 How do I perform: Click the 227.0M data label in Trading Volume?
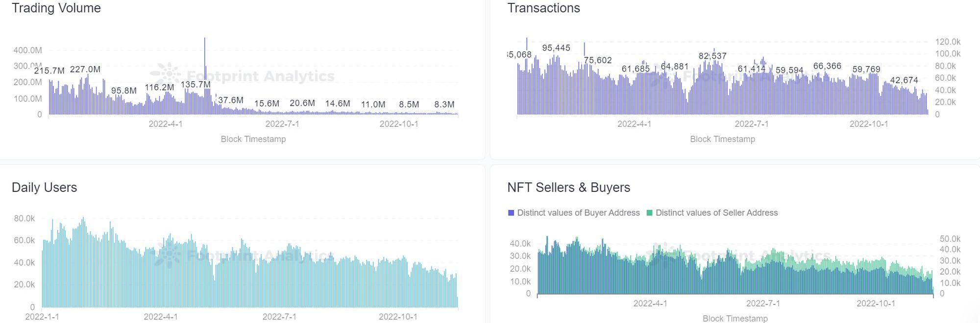[85, 69]
